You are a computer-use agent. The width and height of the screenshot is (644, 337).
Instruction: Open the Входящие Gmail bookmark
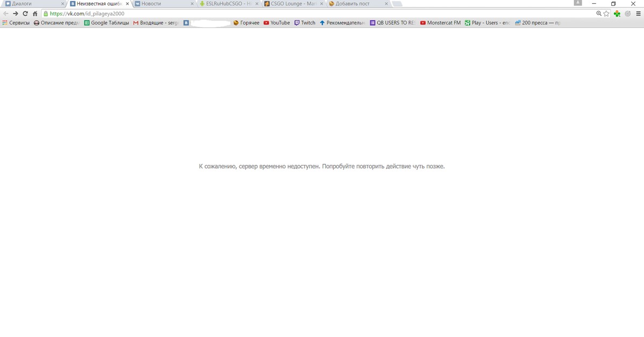tap(156, 23)
